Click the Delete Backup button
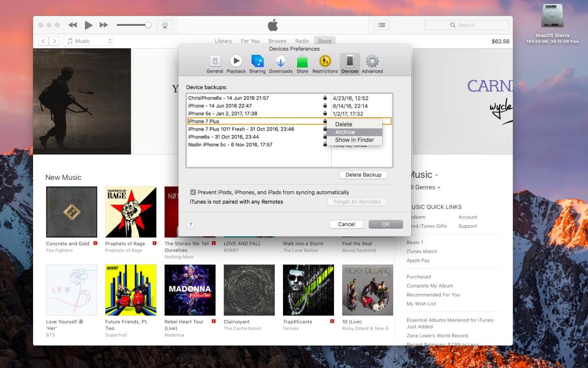 click(x=363, y=175)
